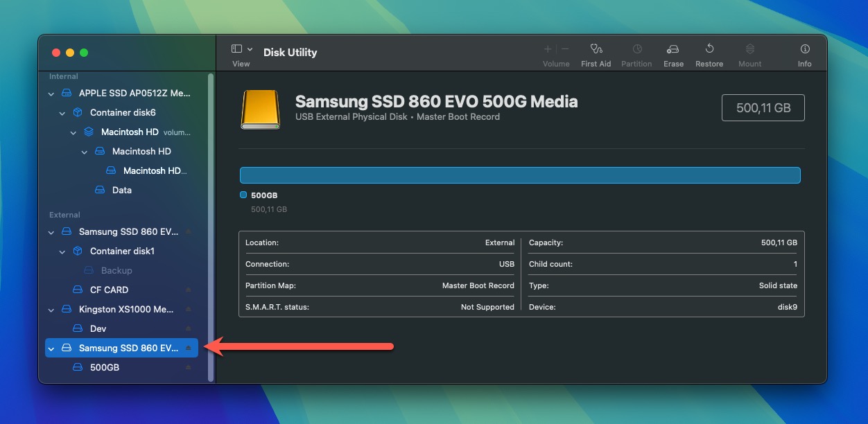Collapse Samsung SSD node above Container disk1
The width and height of the screenshot is (868, 424).
[51, 232]
